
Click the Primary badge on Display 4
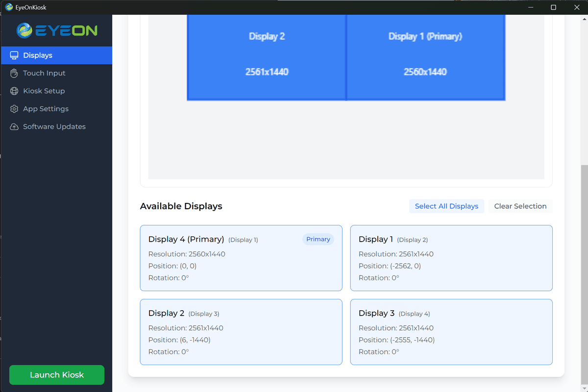click(x=318, y=239)
